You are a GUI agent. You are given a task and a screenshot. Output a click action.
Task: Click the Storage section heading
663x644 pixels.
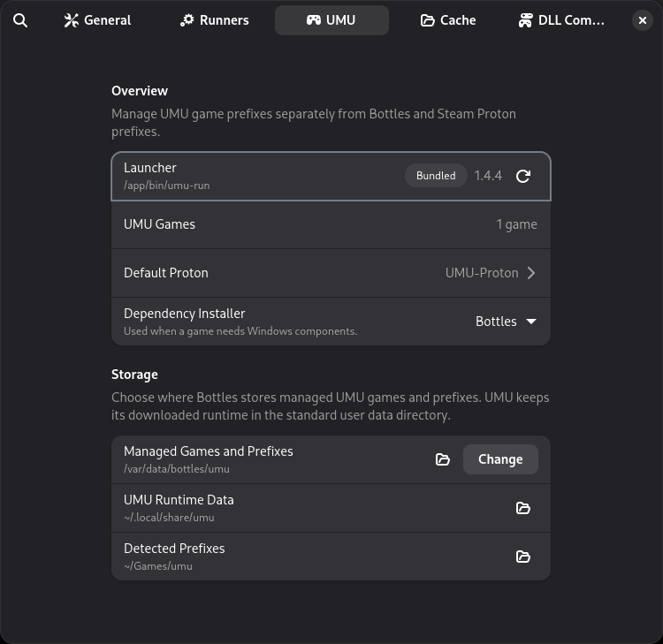pyautogui.click(x=134, y=375)
